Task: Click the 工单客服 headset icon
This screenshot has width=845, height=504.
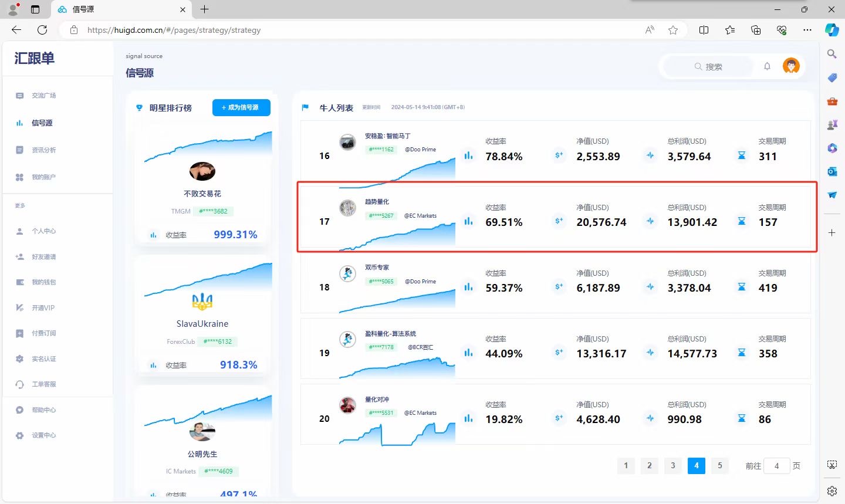Action: point(19,384)
